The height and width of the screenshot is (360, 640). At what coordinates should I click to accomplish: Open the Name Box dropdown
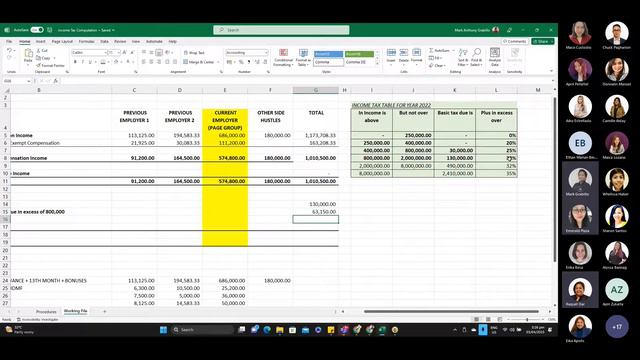click(29, 81)
